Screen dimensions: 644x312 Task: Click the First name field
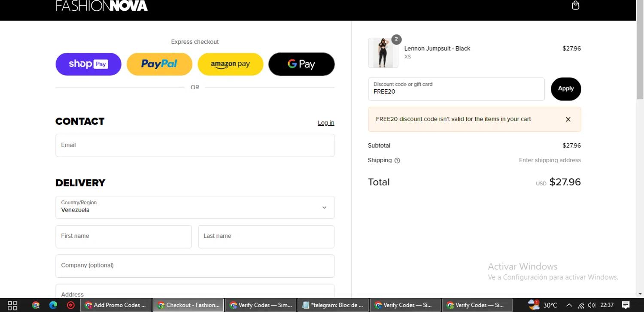(x=124, y=236)
